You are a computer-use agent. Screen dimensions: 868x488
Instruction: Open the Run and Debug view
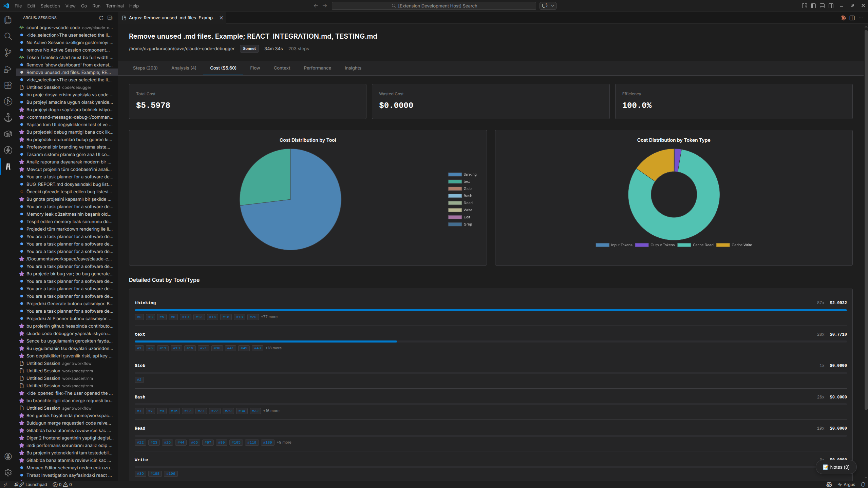8,69
